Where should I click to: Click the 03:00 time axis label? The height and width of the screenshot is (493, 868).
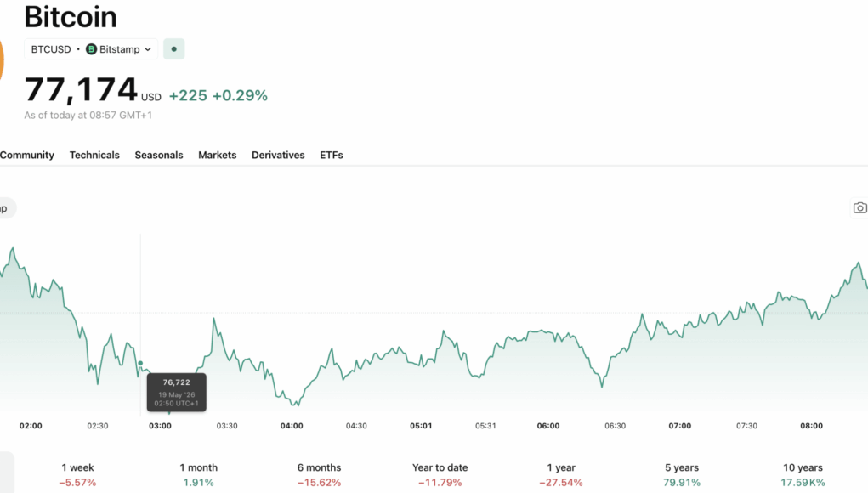click(x=160, y=426)
